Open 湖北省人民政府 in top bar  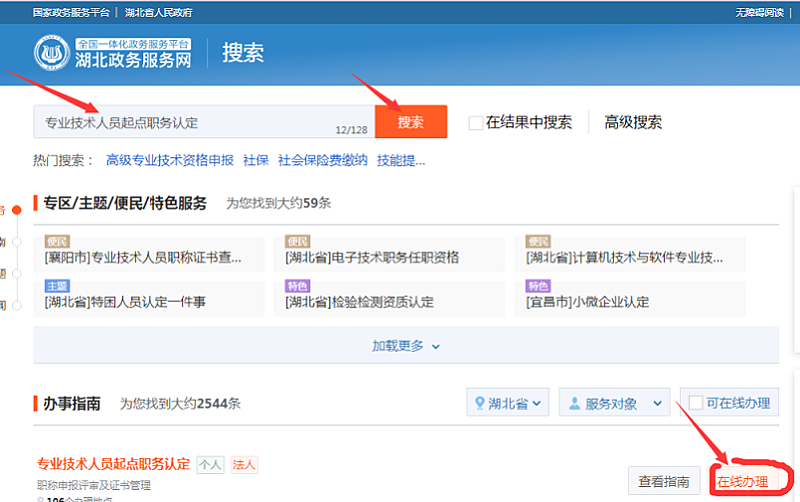point(159,12)
